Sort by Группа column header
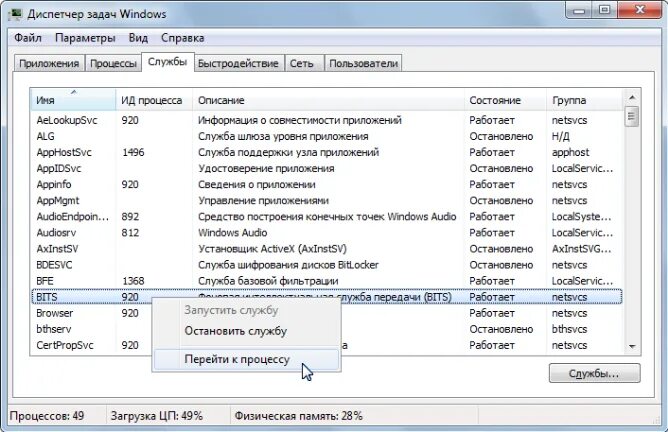This screenshot has height=432, width=668. (584, 100)
